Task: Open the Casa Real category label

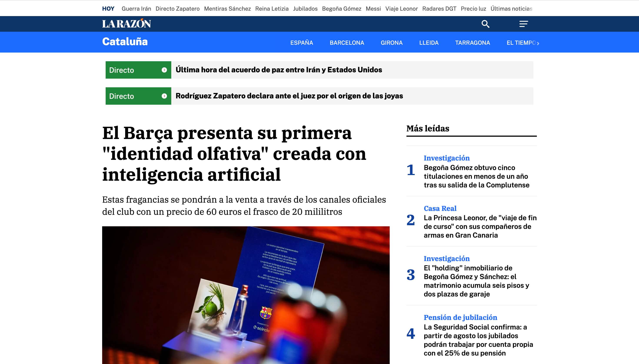Action: click(x=440, y=208)
